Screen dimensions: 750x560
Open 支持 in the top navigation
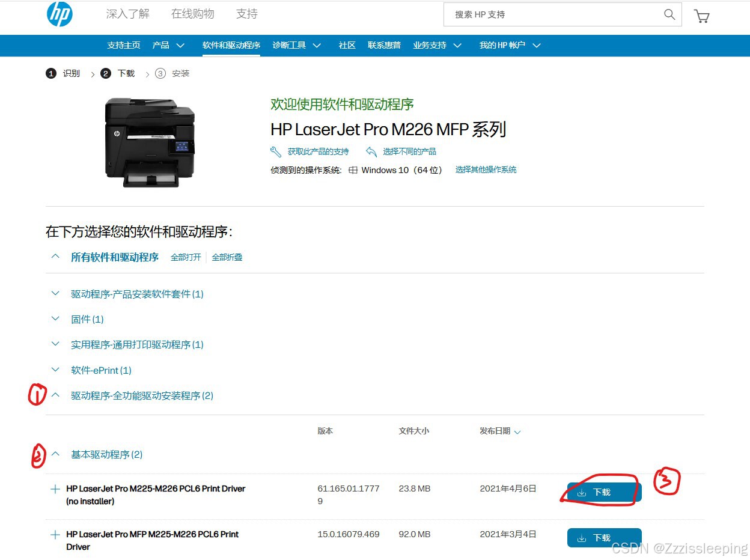(x=247, y=14)
